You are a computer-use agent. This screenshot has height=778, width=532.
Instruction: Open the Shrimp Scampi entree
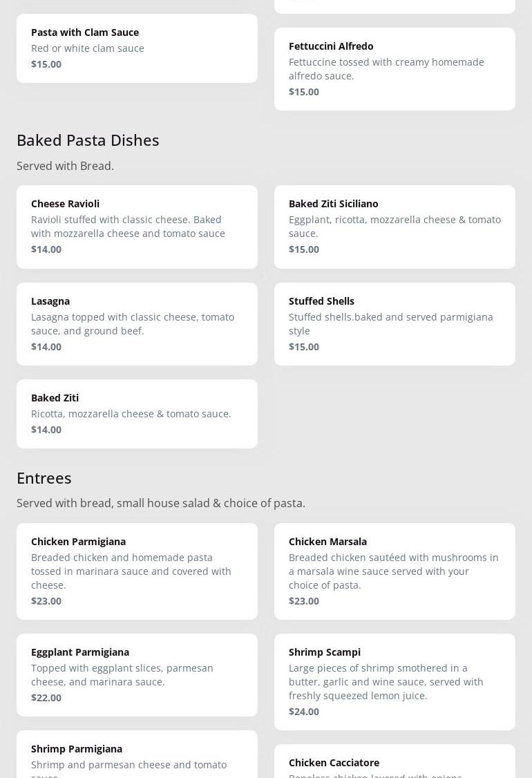(395, 681)
